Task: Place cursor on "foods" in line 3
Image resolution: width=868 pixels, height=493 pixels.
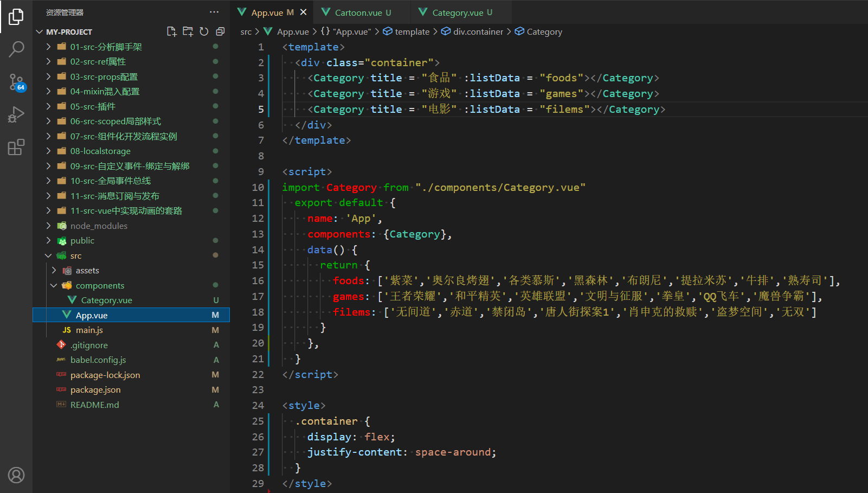Action: pyautogui.click(x=561, y=78)
